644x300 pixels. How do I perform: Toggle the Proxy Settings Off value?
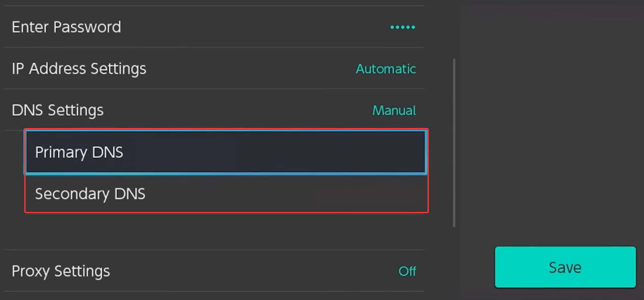click(x=407, y=271)
